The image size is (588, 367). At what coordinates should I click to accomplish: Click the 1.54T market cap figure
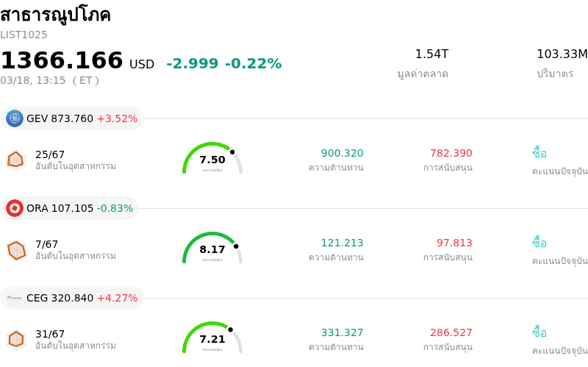[431, 54]
